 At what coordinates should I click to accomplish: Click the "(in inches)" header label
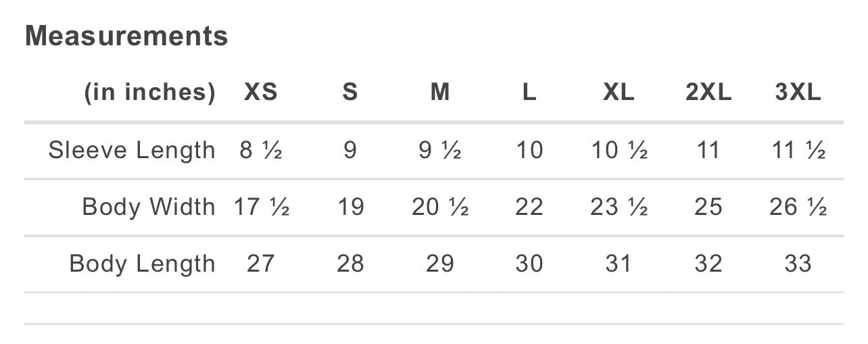[149, 93]
